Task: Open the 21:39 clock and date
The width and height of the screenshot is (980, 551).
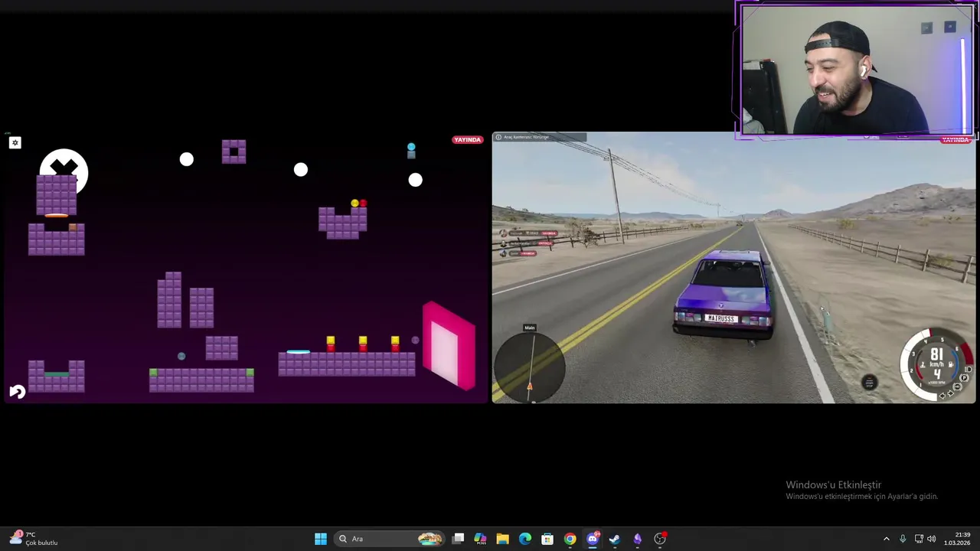Action: tap(957, 539)
